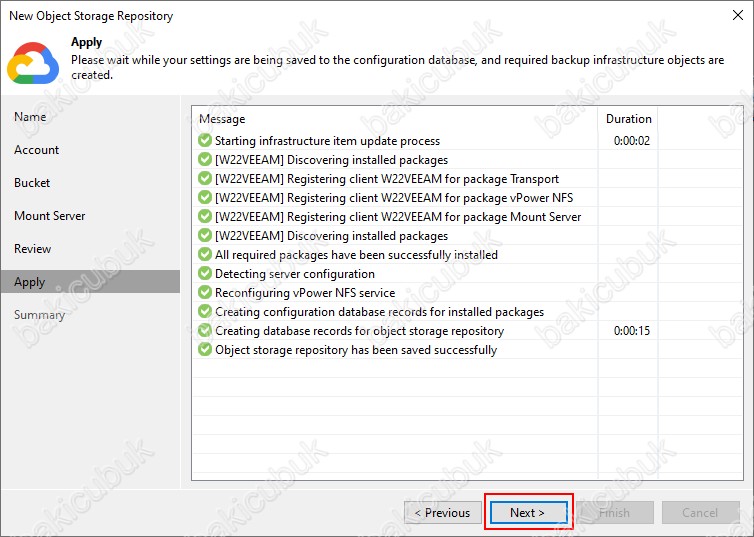Select 'Starting infrastructure item update process' row text

tap(327, 141)
